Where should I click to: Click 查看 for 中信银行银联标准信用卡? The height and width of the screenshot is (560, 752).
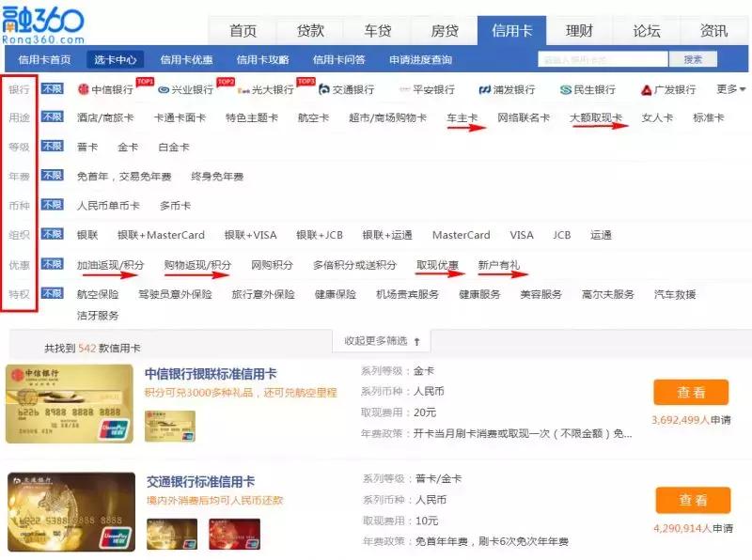(691, 392)
